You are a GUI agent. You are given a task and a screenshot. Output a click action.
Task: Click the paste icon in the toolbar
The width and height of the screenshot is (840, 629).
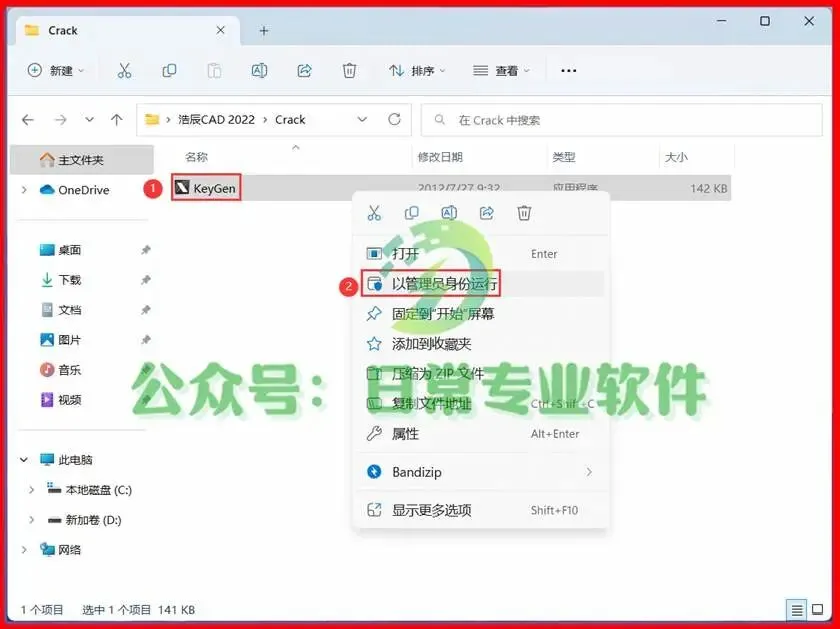[x=214, y=70]
